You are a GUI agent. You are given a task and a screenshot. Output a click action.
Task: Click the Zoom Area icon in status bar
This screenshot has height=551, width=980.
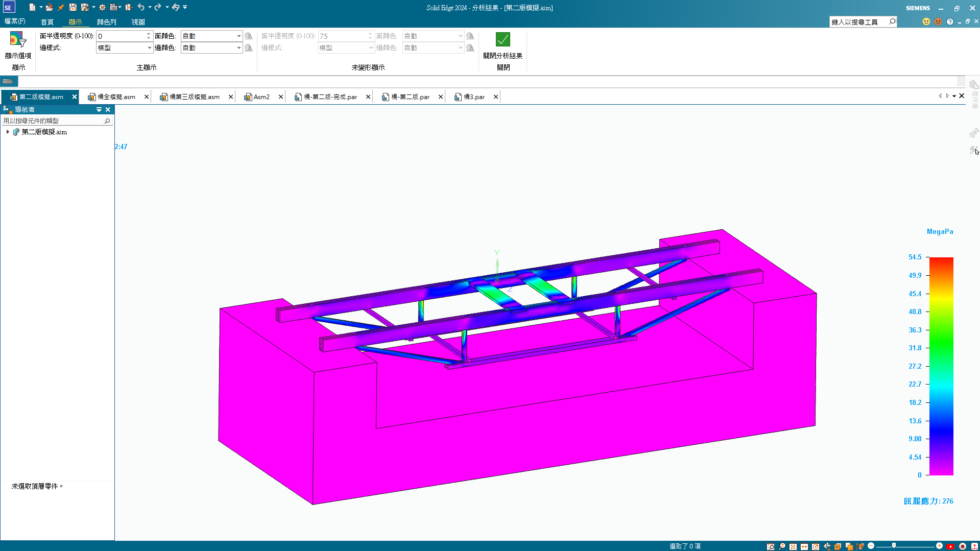[x=771, y=546]
